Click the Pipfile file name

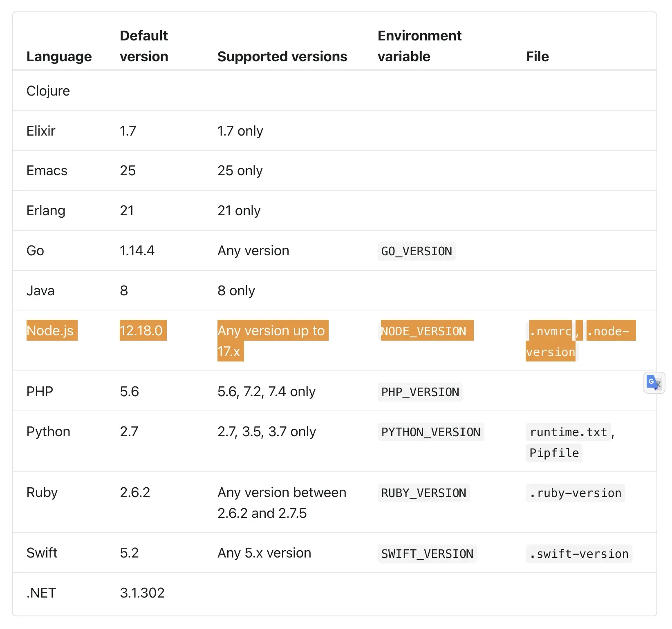coord(554,453)
